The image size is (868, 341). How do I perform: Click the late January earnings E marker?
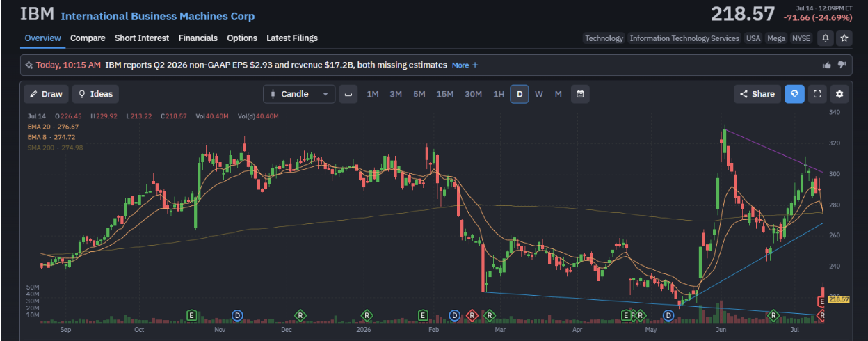pyautogui.click(x=422, y=315)
